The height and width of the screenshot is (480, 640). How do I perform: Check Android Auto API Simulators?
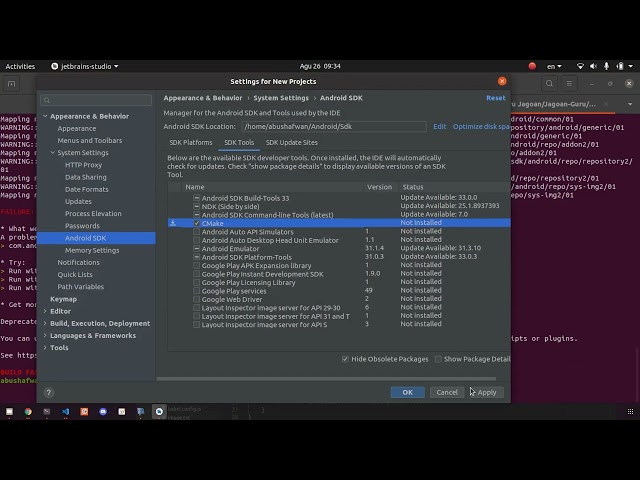click(197, 232)
